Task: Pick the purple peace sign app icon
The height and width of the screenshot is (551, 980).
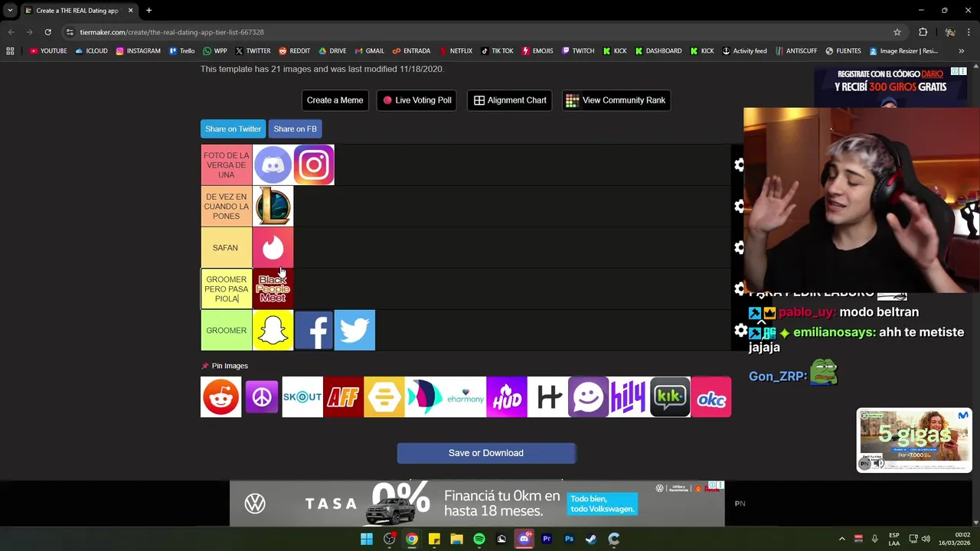Action: click(x=262, y=397)
